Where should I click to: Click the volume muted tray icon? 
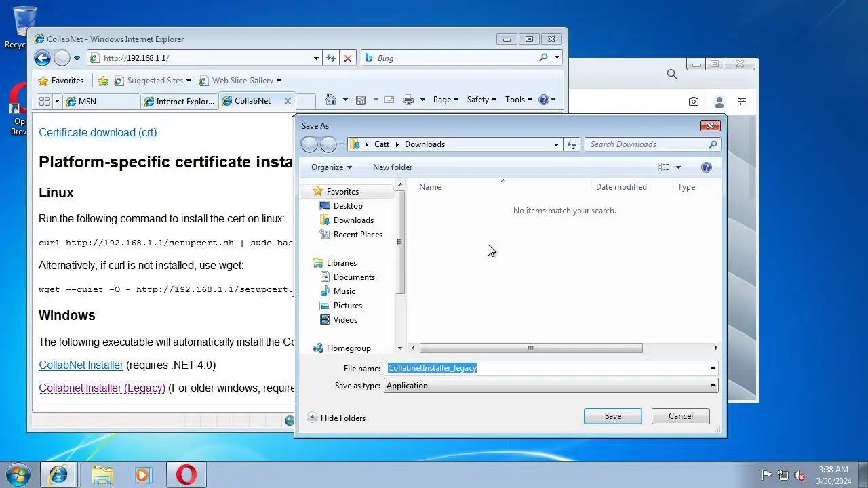coord(800,475)
